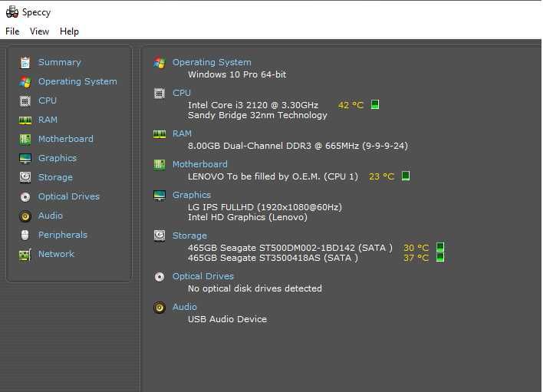Click the Speccy app icon in title bar
This screenshot has height=392, width=543.
pos(12,12)
